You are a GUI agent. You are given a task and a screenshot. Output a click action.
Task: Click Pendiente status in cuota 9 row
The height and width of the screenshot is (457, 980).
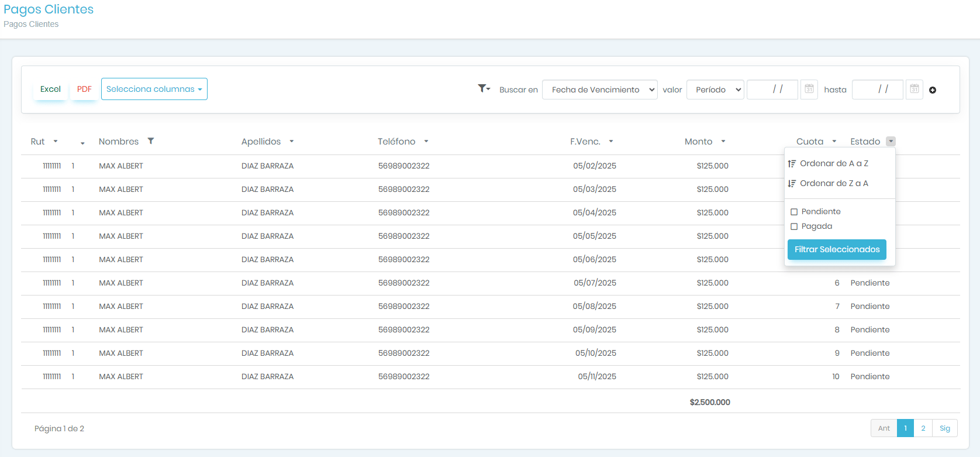pyautogui.click(x=870, y=353)
